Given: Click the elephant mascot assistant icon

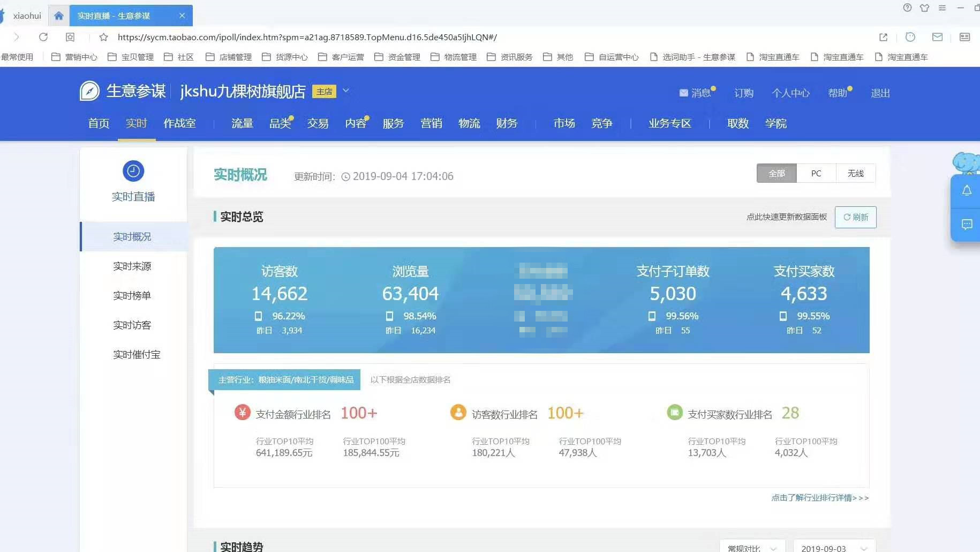Looking at the screenshot, I should 967,162.
